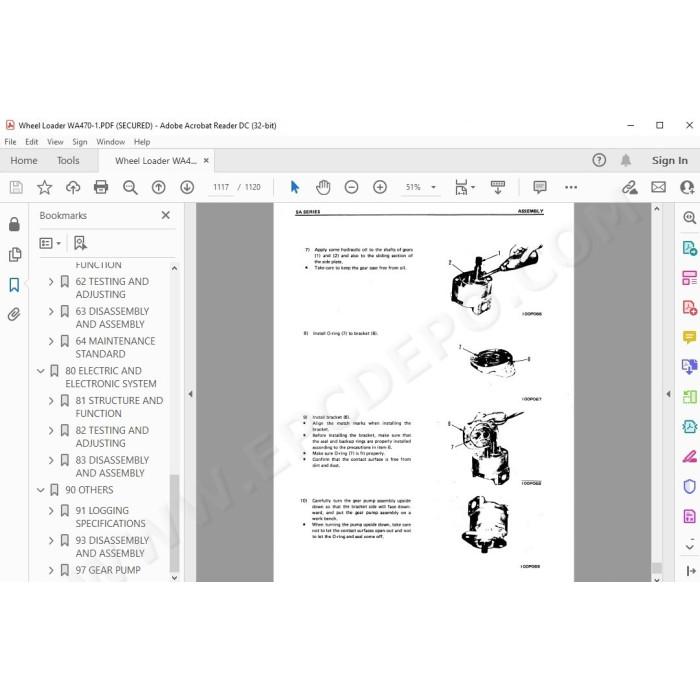Open the fit page options icon
The image size is (700, 700).
(x=464, y=187)
